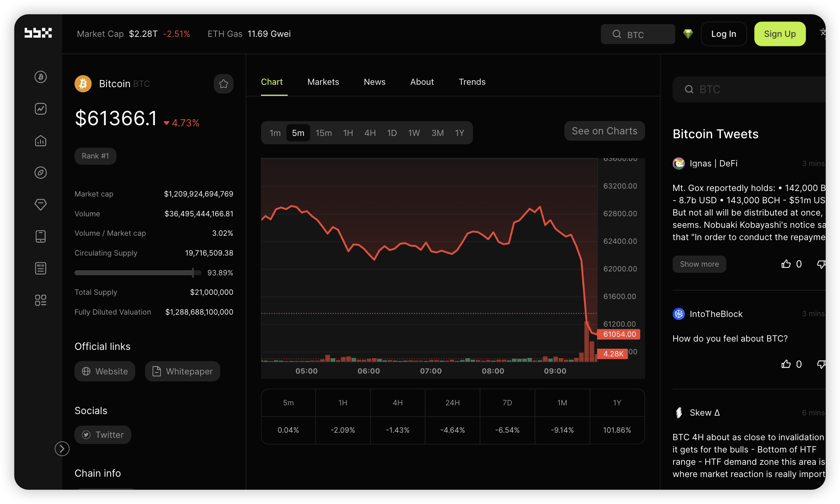Click the OKX logo in the header
The image size is (840, 504).
(x=38, y=33)
